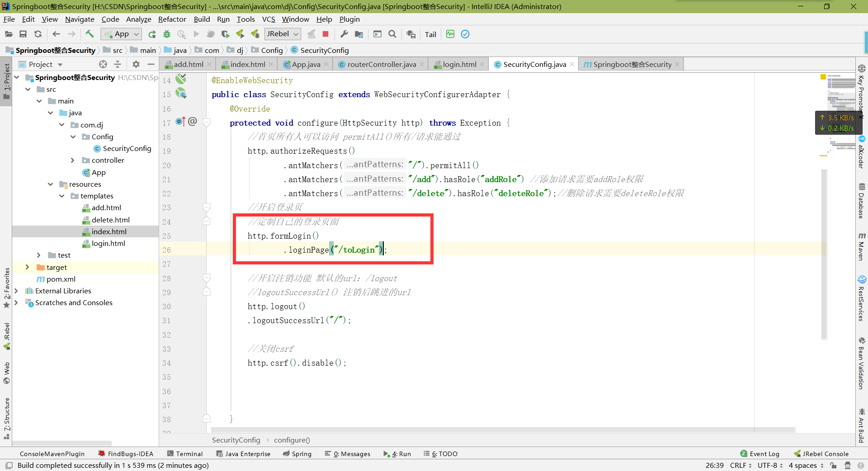Open the FindBugs-IDEA tool window
The image size is (868, 471).
[126, 453]
